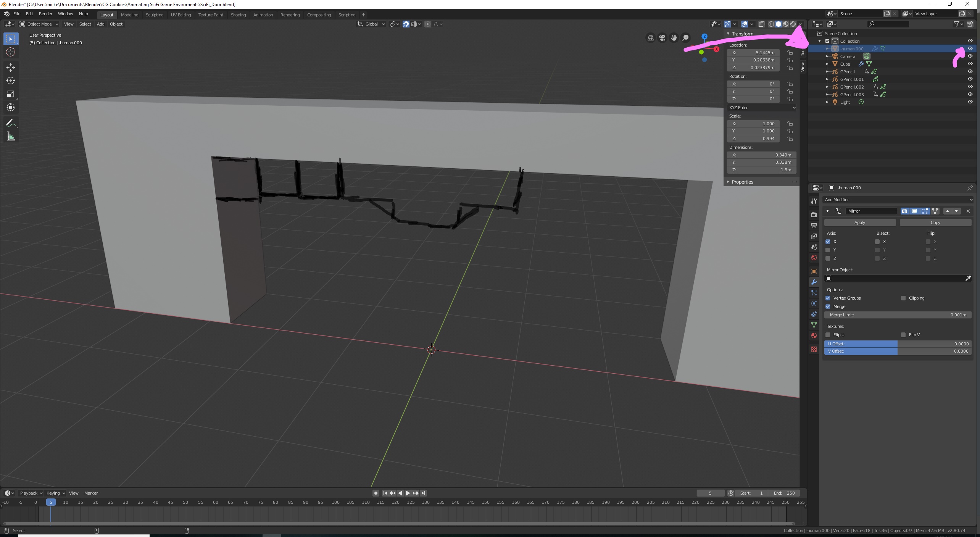This screenshot has height=537, width=980.
Task: Click the Cursor tool icon
Action: tap(11, 52)
